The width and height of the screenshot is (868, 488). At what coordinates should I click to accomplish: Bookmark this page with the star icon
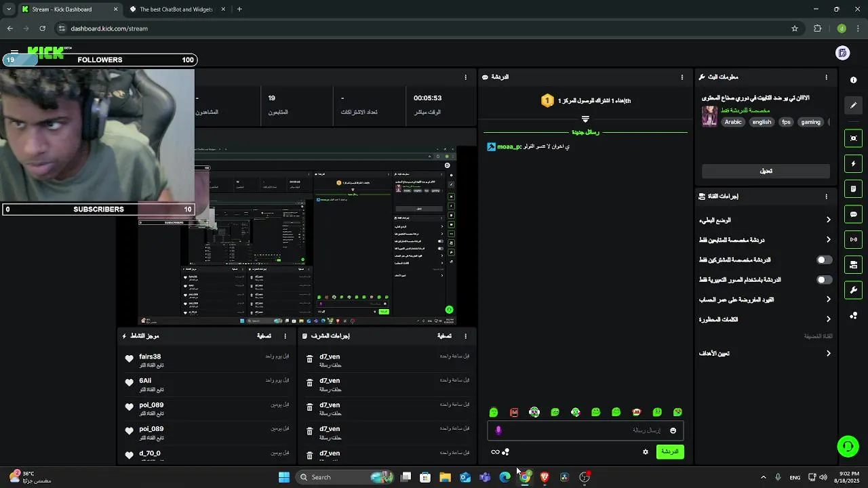coord(795,28)
